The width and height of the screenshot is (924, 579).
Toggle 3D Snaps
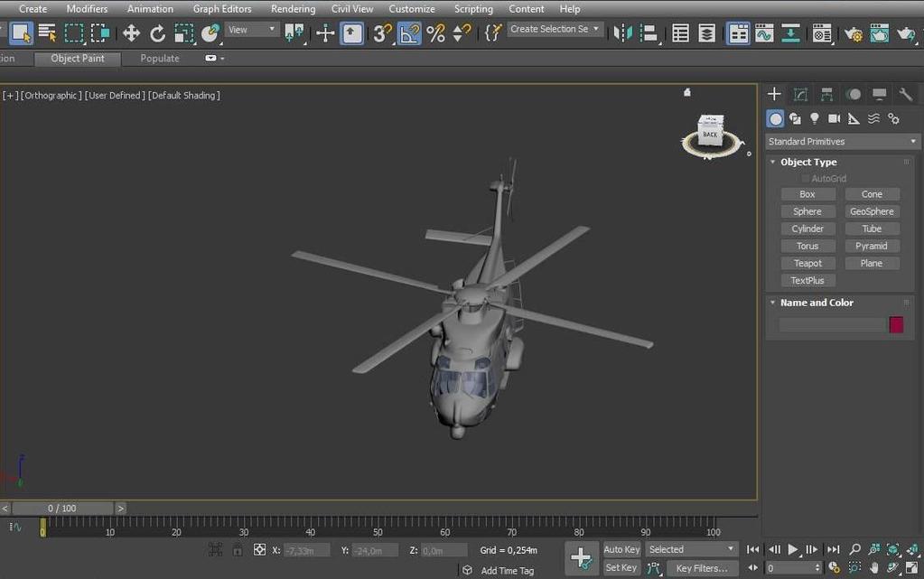coord(382,33)
